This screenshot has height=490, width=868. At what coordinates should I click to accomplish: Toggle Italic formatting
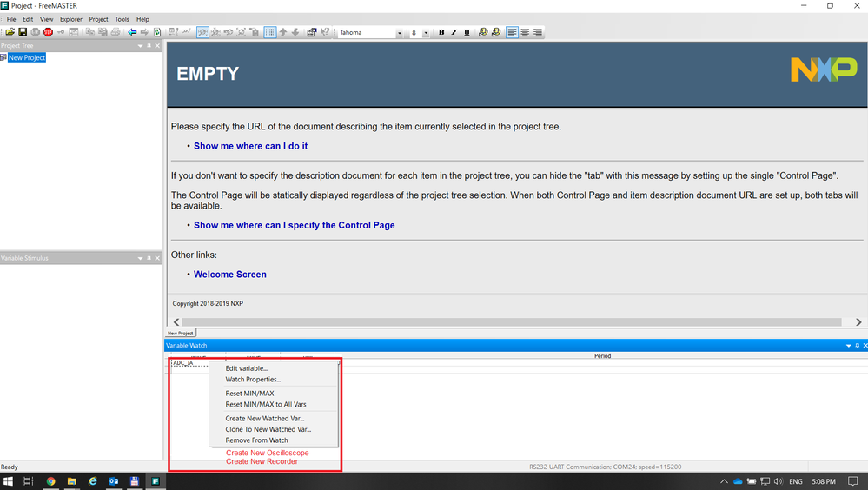coord(454,32)
